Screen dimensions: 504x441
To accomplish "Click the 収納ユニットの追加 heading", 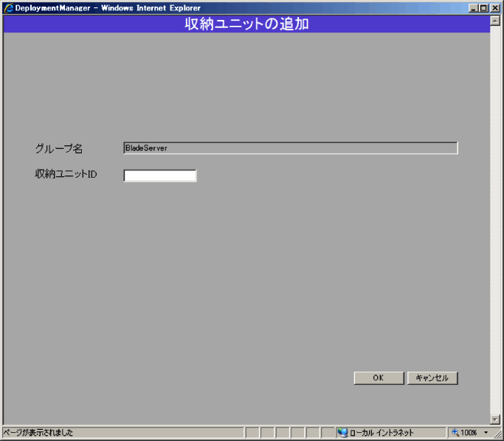I will (247, 24).
